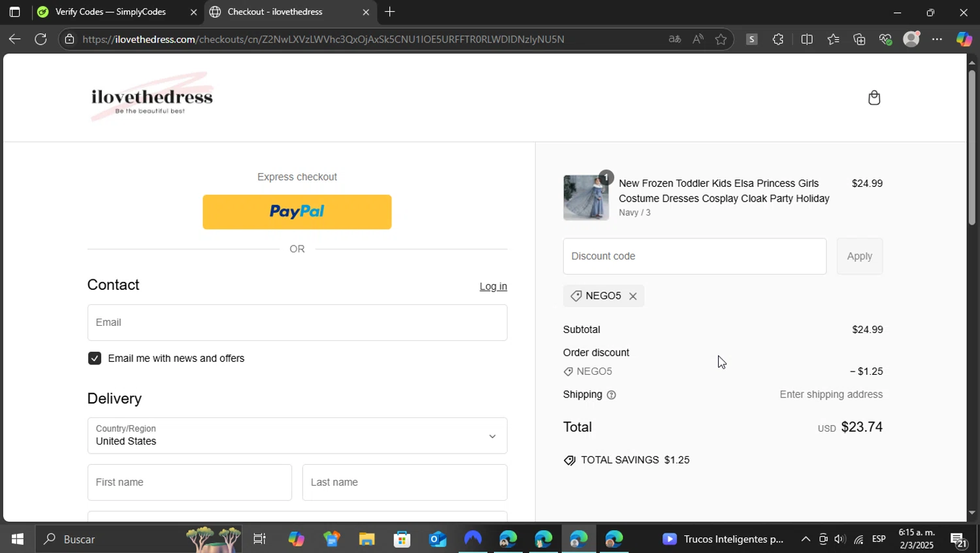Click the page vertical scrollbar
980x553 pixels.
pos(972,147)
